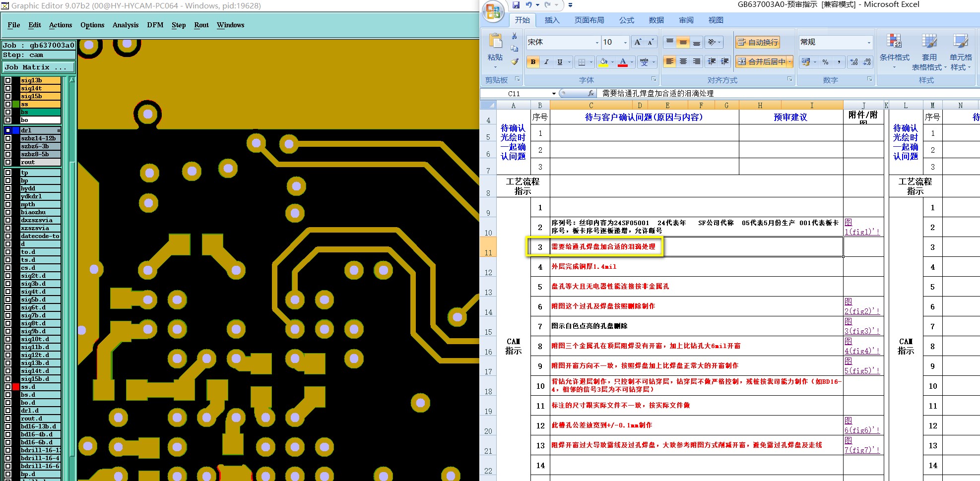Open the 合并后居中 dropdown arrow
This screenshot has height=481, width=980.
pyautogui.click(x=789, y=62)
